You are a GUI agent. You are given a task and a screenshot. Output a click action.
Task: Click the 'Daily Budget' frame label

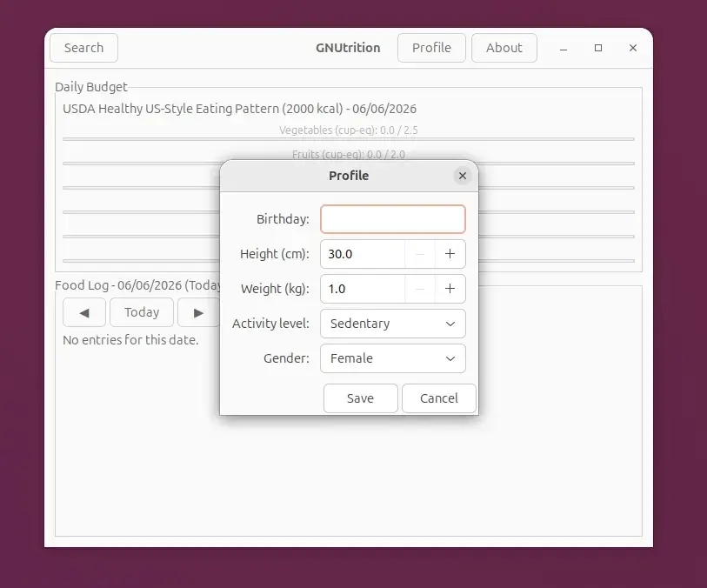tap(91, 87)
